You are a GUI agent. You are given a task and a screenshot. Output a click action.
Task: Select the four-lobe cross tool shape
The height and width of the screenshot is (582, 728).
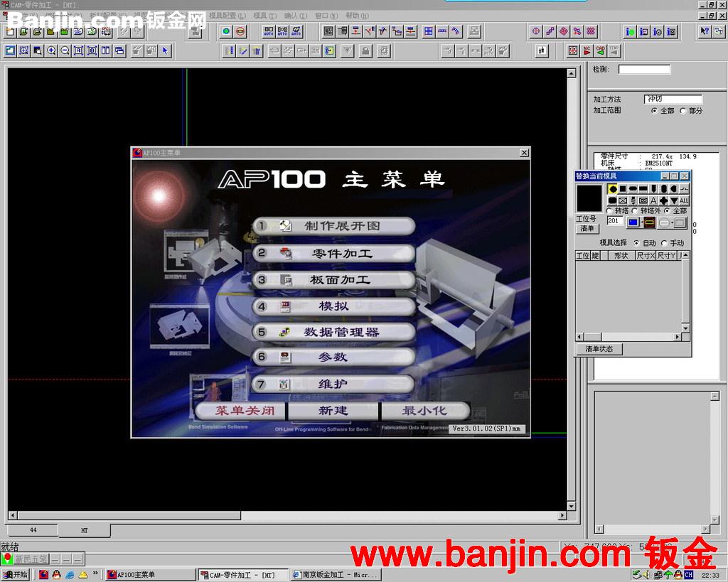pyautogui.click(x=663, y=200)
